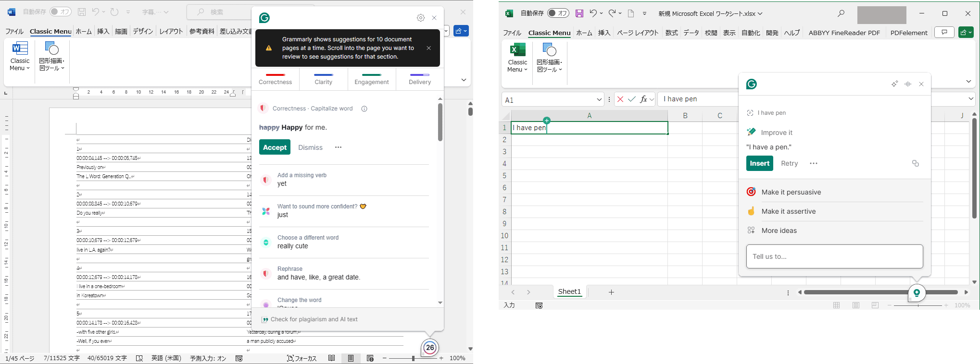This screenshot has height=364, width=980.
Task: Toggle Word predictive text status (予測入力: オン)
Action: point(208,358)
